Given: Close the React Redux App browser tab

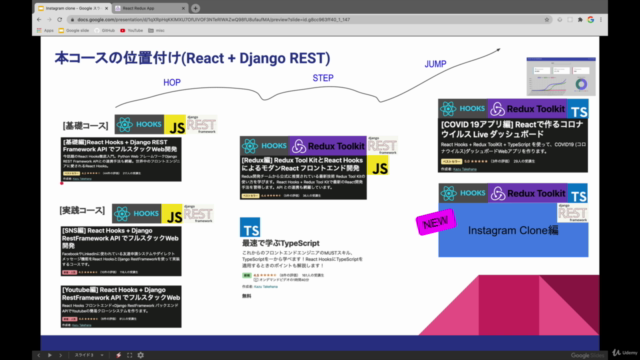Looking at the screenshot, I should (x=183, y=8).
